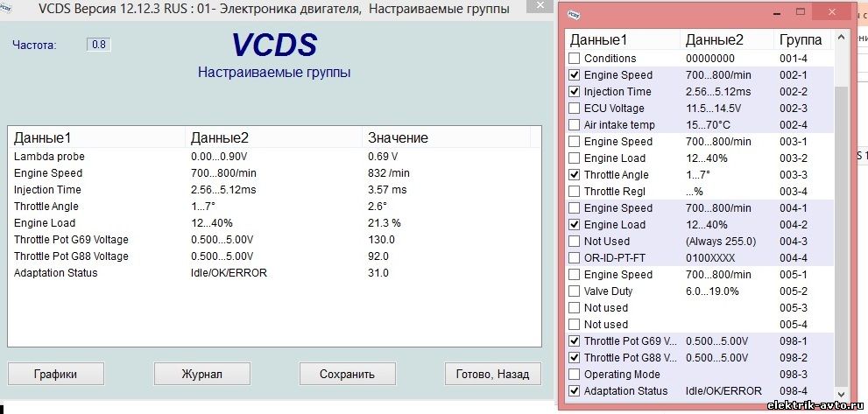868x414 pixels.
Task: Enable Air intake temp 002-4 checkbox
Action: click(575, 124)
